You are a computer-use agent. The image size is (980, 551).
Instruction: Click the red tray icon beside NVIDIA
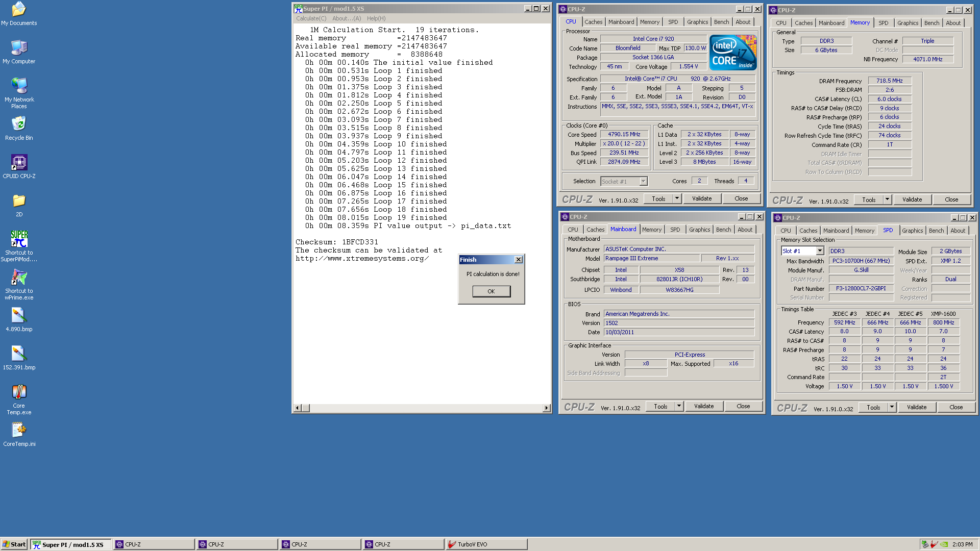coord(935,544)
